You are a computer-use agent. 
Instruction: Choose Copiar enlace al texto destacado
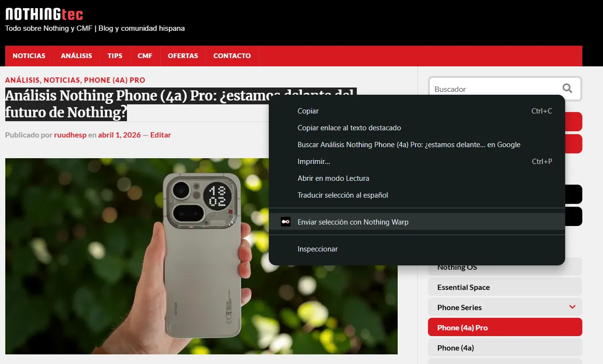click(349, 128)
